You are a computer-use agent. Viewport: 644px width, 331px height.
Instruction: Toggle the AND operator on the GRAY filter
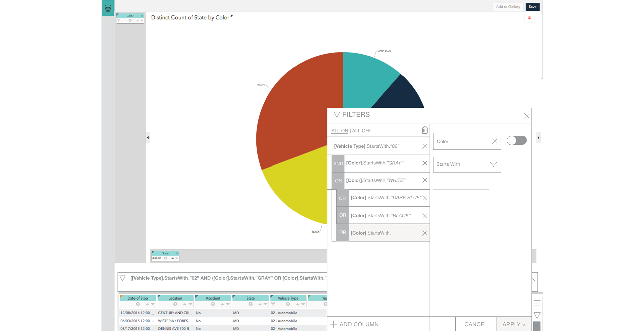338,163
